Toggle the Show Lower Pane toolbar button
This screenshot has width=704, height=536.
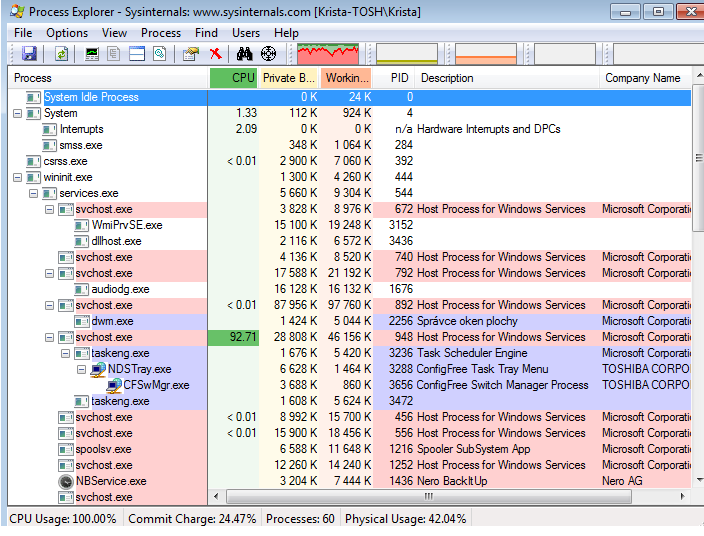click(137, 54)
